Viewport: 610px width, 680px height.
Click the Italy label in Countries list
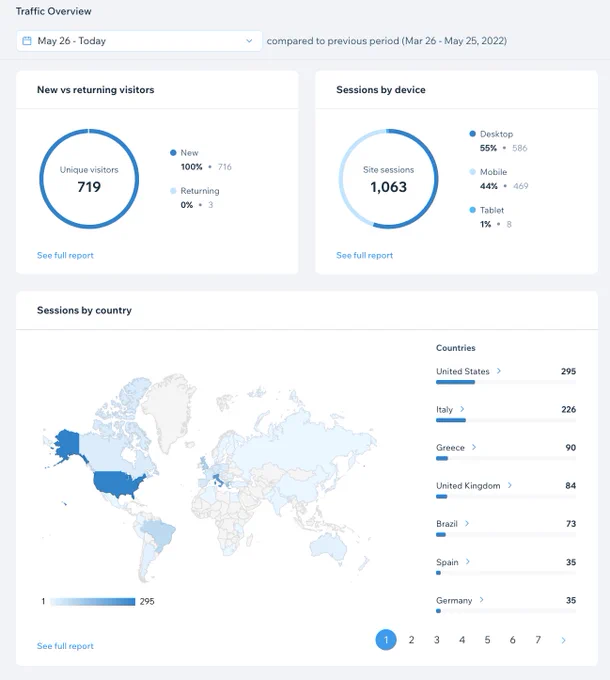tap(444, 409)
